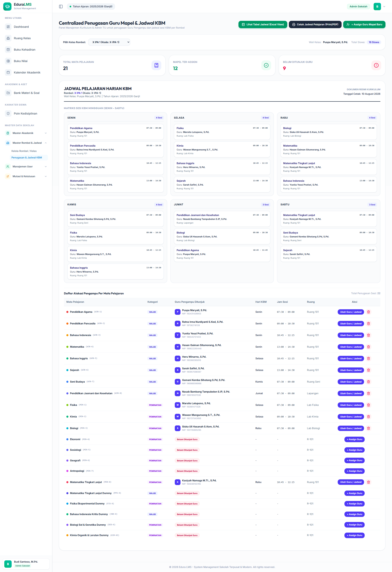The width and height of the screenshot is (392, 572).
Task: Toggle the sidebar panel icon
Action: coord(61,6)
